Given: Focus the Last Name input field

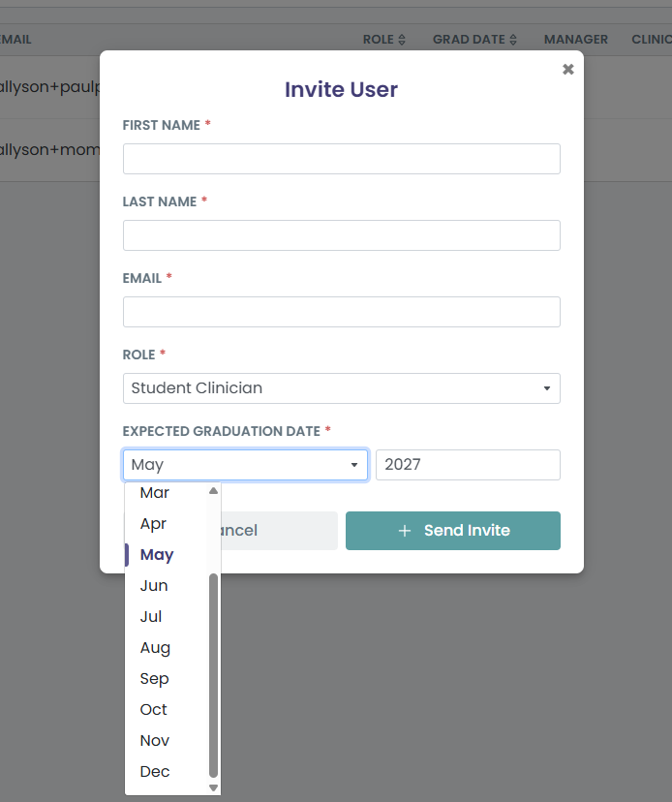Looking at the screenshot, I should (342, 235).
